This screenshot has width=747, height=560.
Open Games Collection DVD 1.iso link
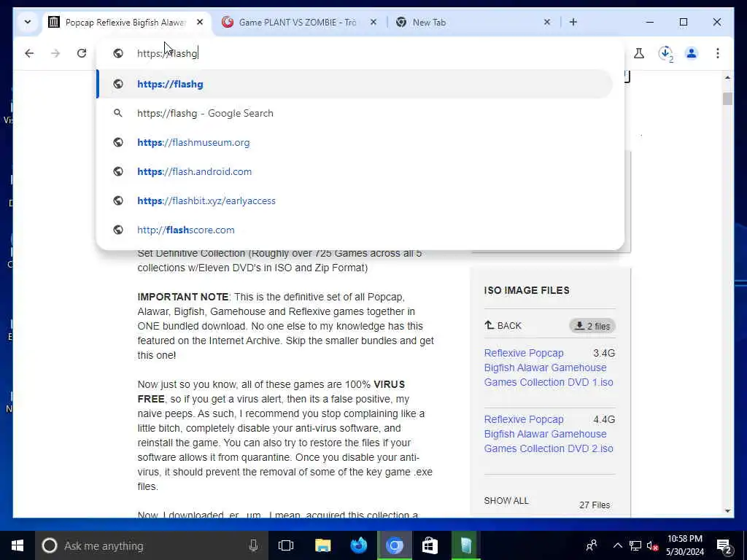[x=549, y=367]
